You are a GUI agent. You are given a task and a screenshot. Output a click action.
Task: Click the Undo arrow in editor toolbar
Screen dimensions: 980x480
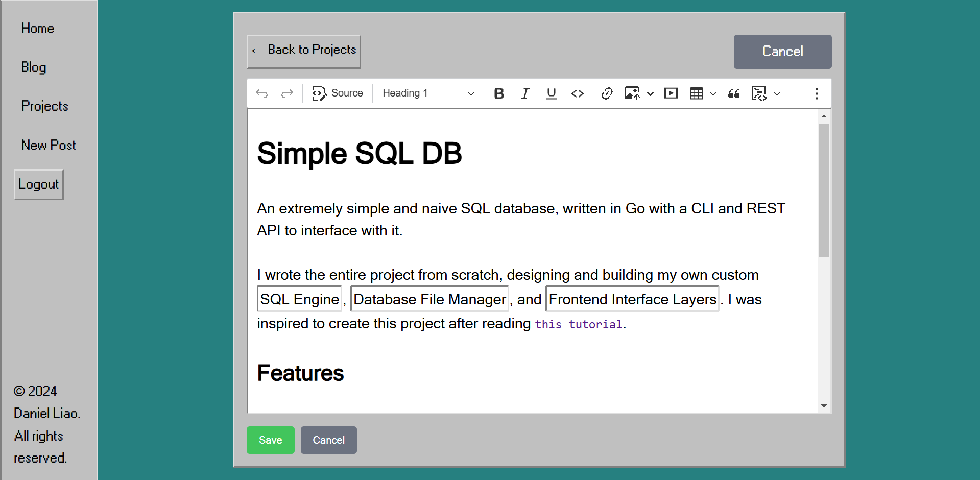pyautogui.click(x=261, y=93)
